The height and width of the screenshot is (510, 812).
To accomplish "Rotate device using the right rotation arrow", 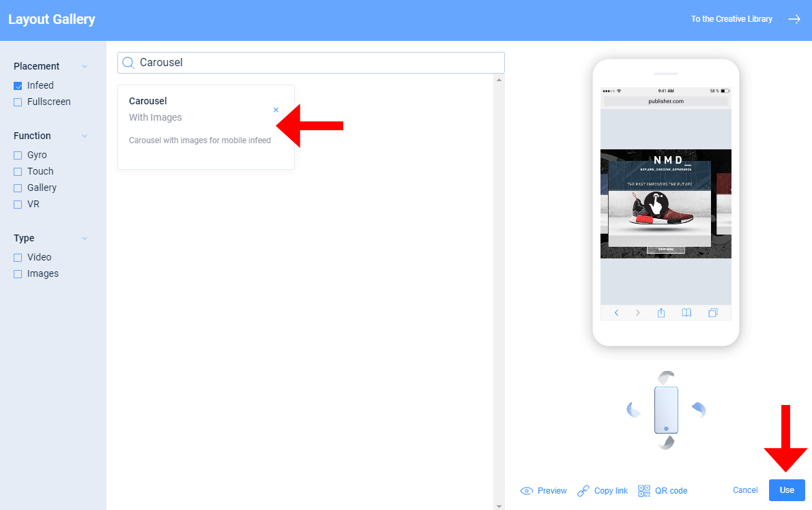I will click(699, 410).
